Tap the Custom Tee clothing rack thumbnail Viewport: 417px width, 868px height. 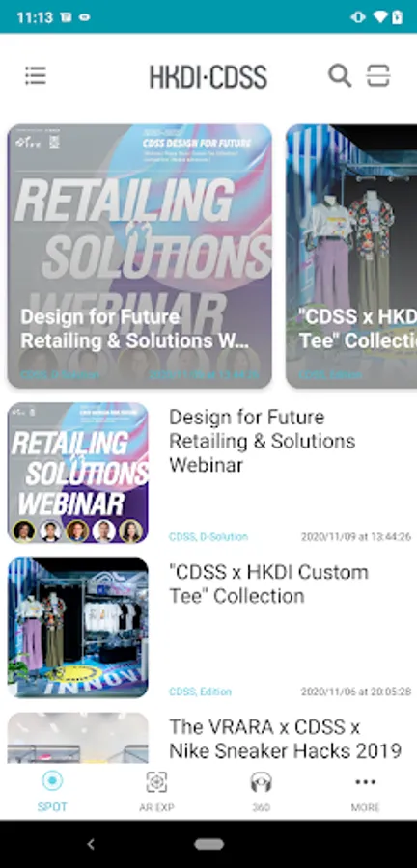[78, 628]
